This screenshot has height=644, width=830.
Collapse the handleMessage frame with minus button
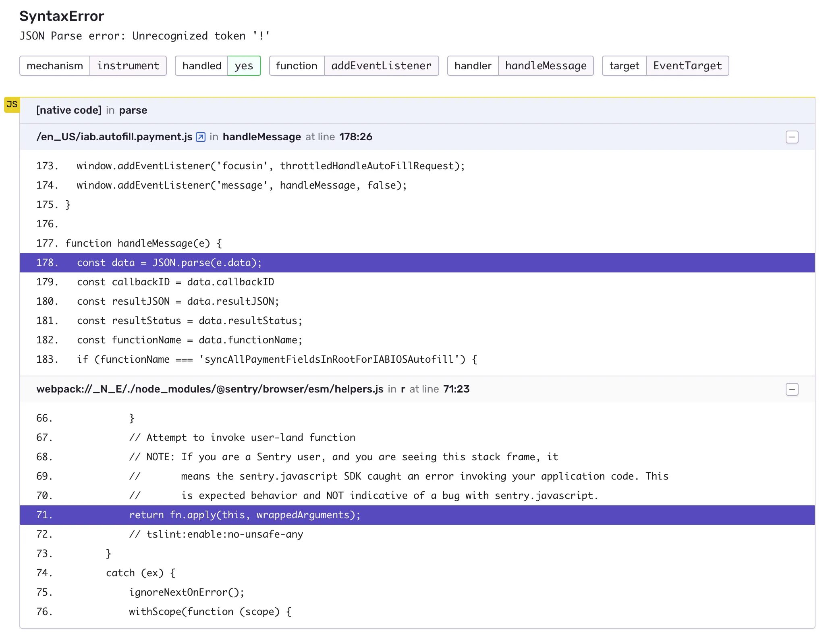791,137
